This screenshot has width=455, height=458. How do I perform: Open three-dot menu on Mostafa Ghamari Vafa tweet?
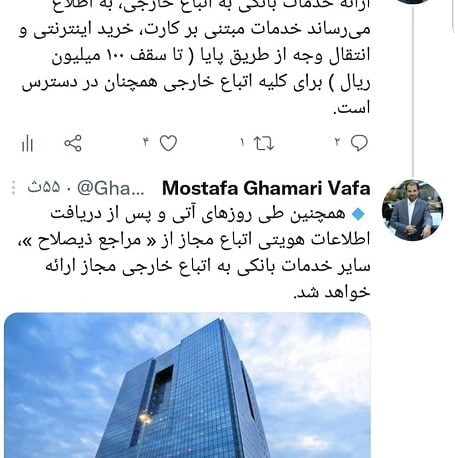click(13, 188)
